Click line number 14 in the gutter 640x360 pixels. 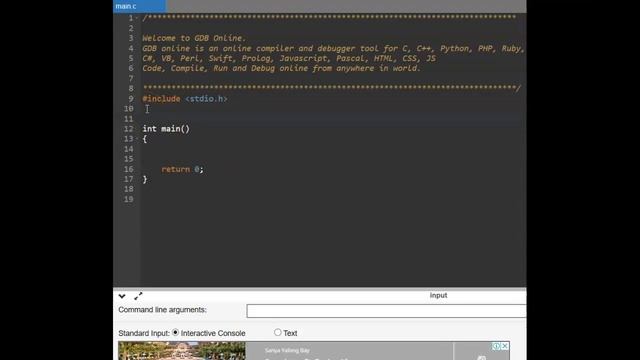tap(129, 149)
